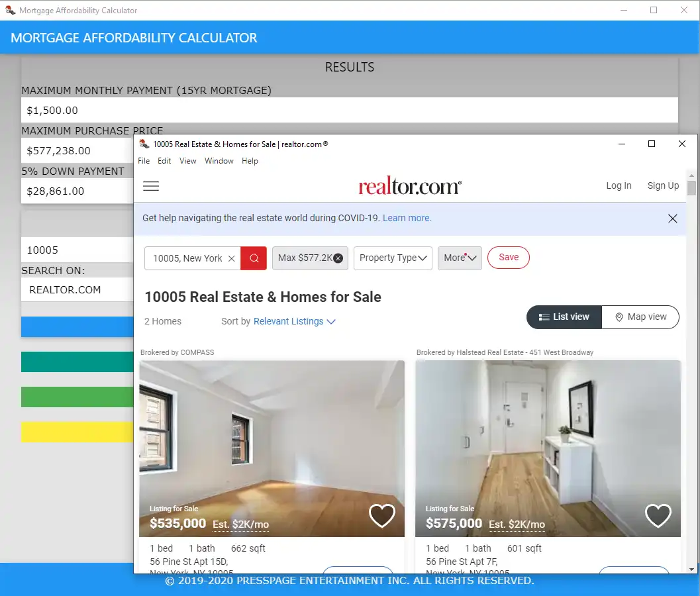Switch to List view
This screenshot has height=596, width=700.
(564, 317)
